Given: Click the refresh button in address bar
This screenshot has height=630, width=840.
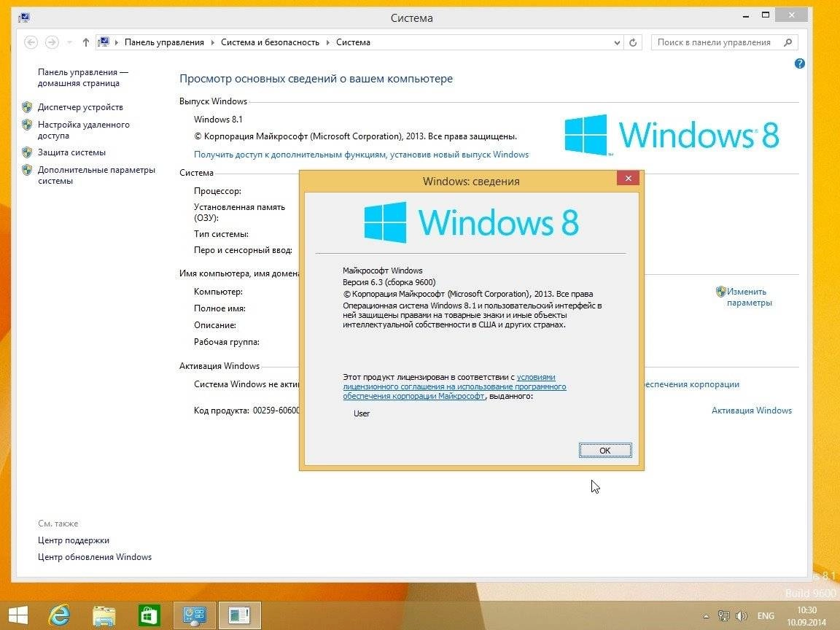Looking at the screenshot, I should point(633,42).
